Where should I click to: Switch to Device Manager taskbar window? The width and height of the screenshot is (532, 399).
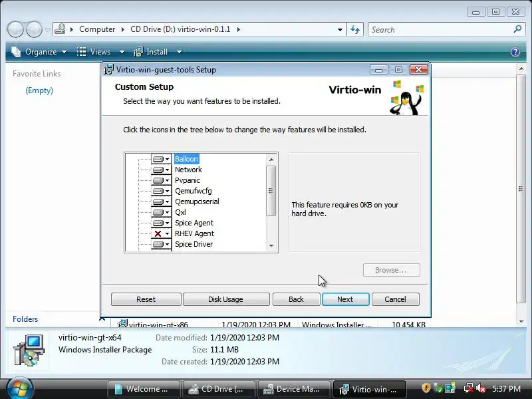click(294, 389)
